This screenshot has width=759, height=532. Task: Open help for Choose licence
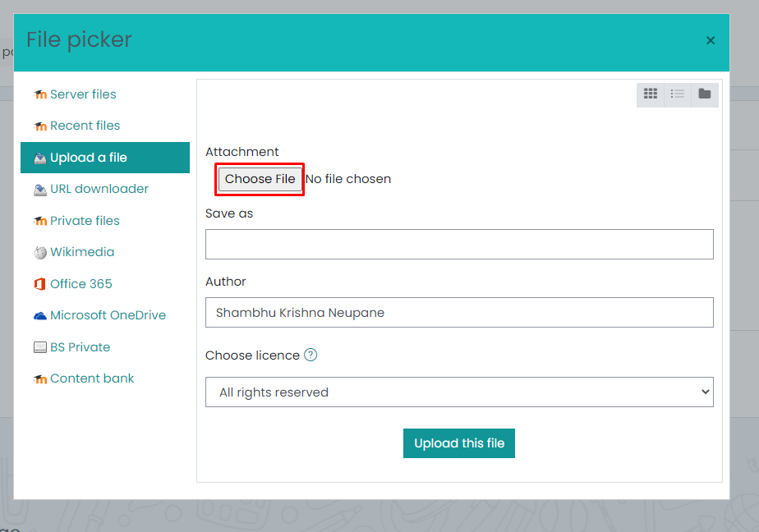click(310, 355)
